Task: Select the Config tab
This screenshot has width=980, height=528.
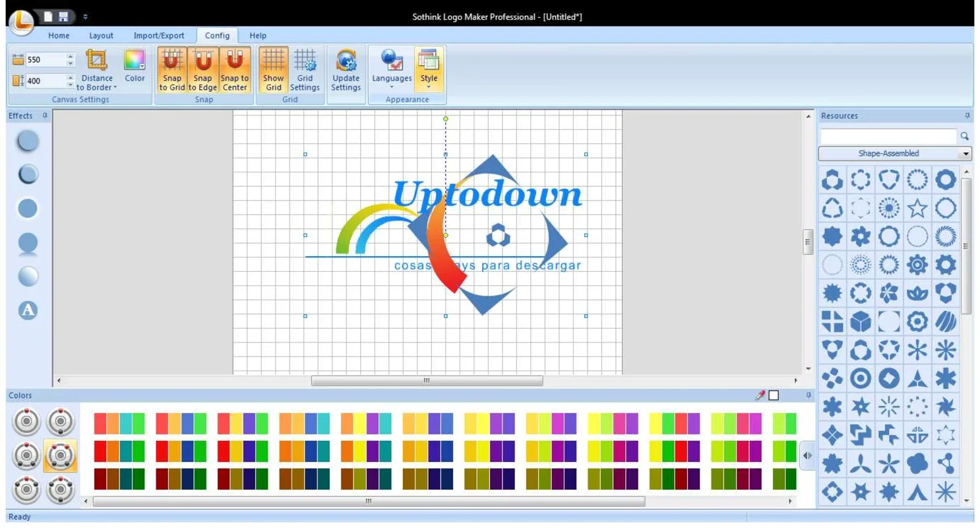Action: (217, 36)
